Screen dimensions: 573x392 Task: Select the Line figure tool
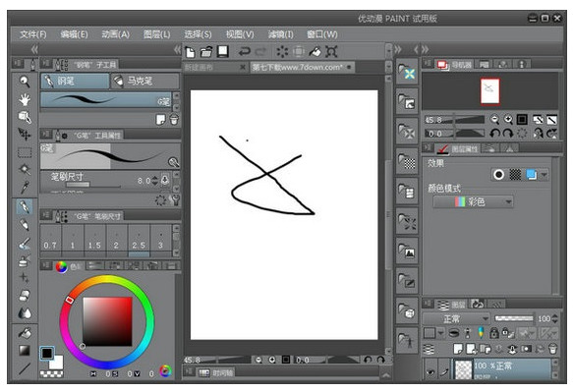(25, 368)
